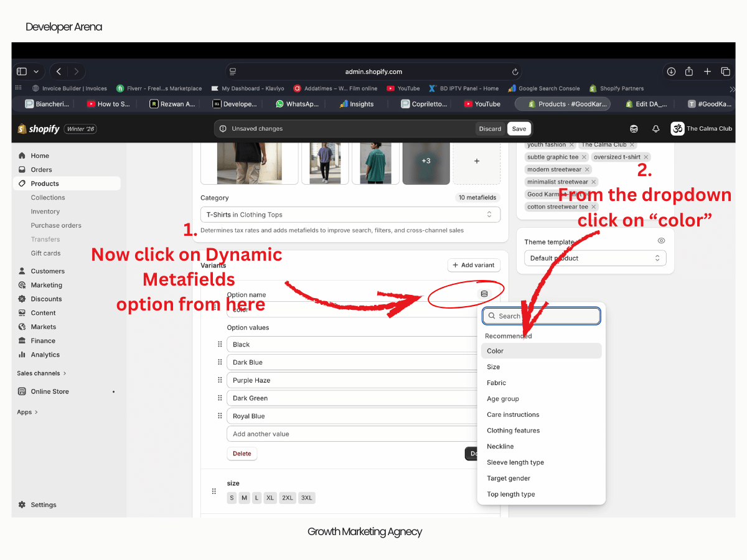The height and width of the screenshot is (560, 747).
Task: Toggle theme template preview eye icon
Action: coord(661,241)
